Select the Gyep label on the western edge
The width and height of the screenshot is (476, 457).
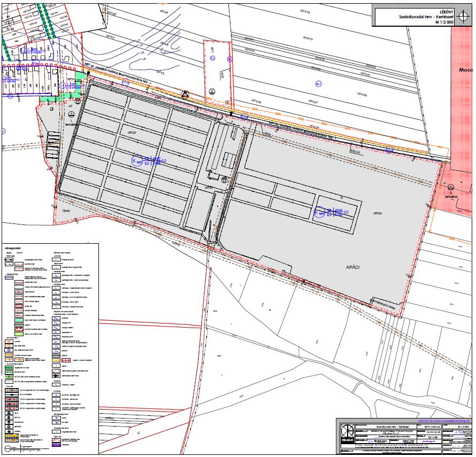66,210
